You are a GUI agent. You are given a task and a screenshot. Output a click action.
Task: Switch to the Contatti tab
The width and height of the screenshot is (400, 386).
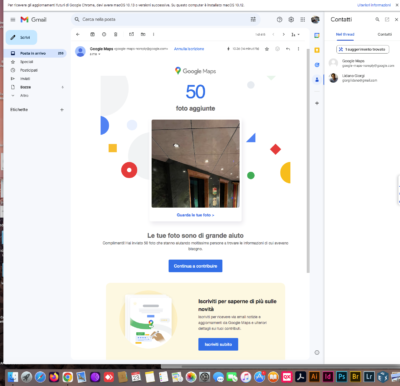(384, 34)
